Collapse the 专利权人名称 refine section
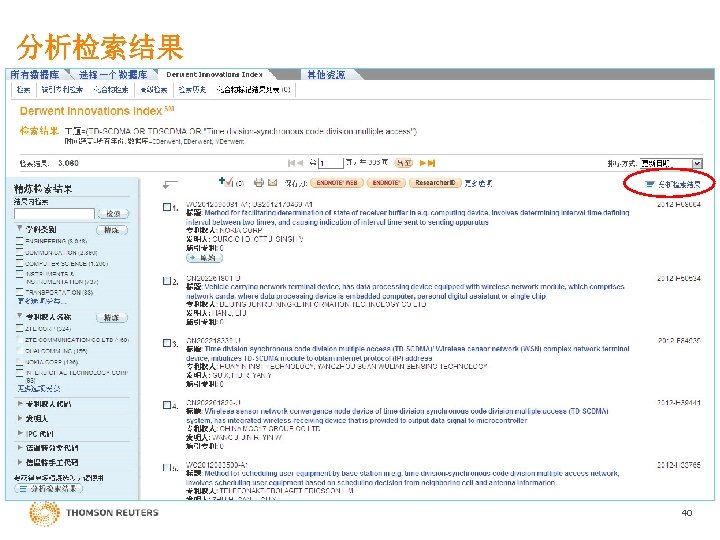The width and height of the screenshot is (720, 540). point(20,315)
